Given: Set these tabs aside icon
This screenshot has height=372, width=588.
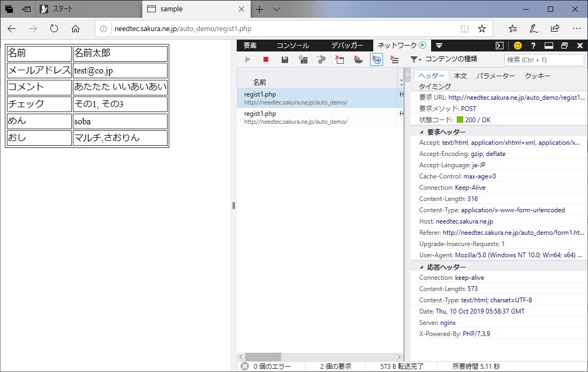Looking at the screenshot, I should point(27,9).
